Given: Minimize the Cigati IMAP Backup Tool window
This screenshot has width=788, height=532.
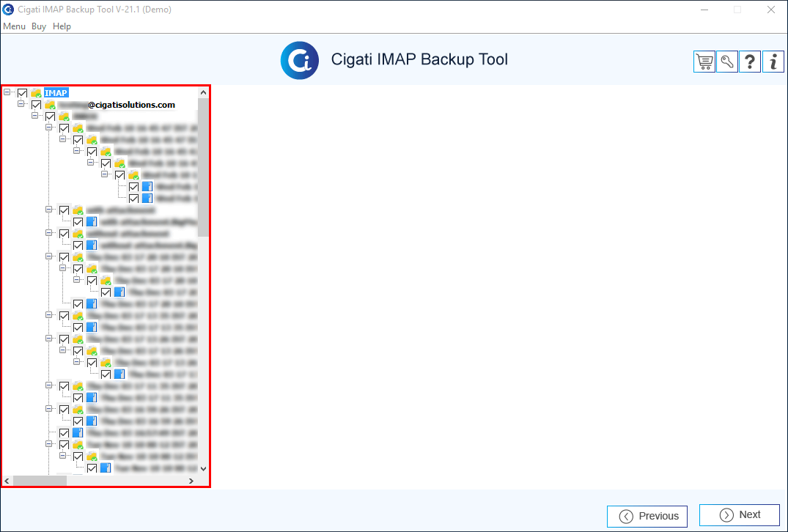Looking at the screenshot, I should [704, 10].
